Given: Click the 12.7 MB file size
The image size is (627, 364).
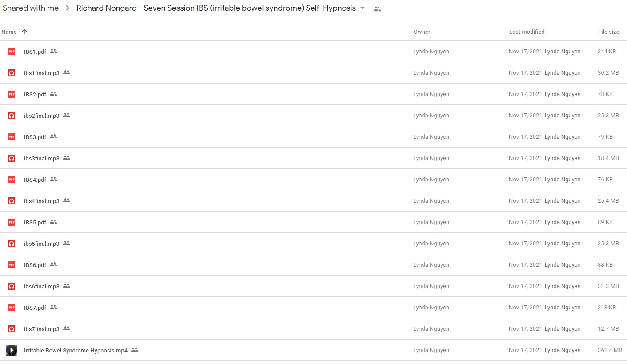Looking at the screenshot, I should tap(608, 329).
